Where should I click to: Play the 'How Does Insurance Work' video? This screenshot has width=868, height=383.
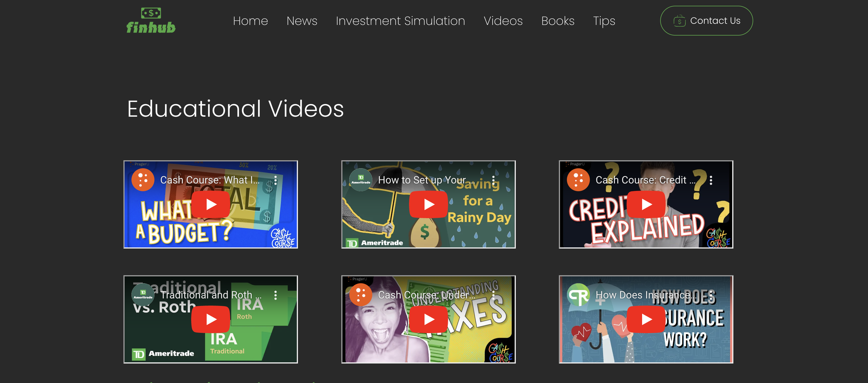(646, 319)
